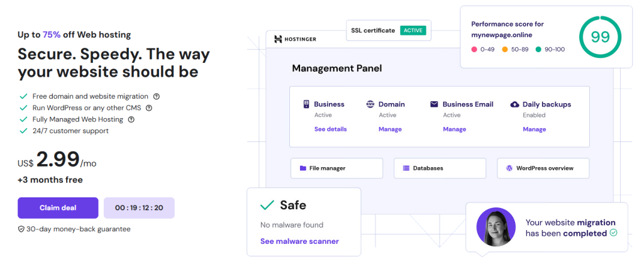Screen dimensions: 644x269
Task: Click the 'mynewpage.online' domain text
Action: 502,35
